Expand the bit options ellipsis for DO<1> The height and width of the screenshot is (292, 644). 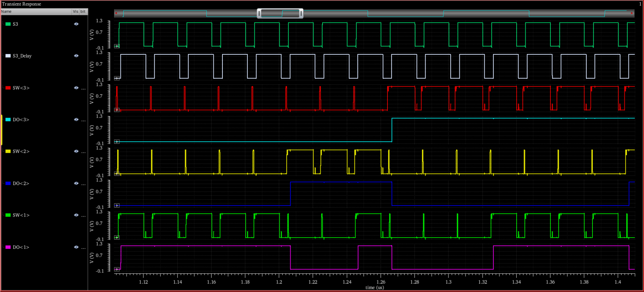click(x=83, y=248)
